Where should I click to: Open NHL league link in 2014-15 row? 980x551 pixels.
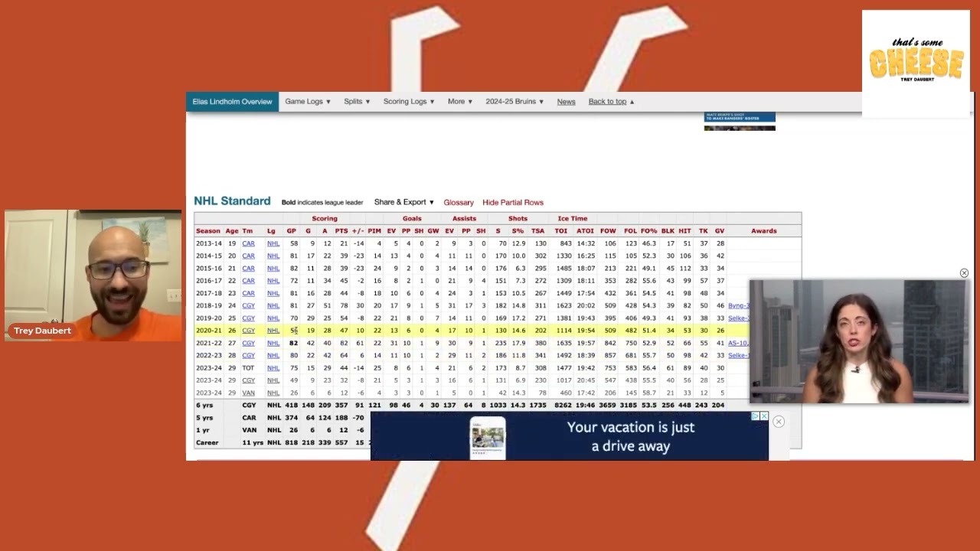tap(273, 256)
